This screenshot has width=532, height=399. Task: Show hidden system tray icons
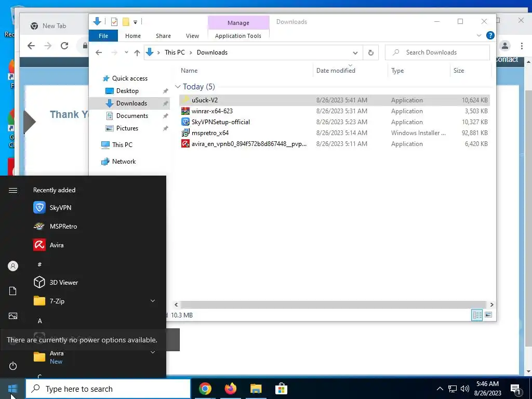pos(440,389)
